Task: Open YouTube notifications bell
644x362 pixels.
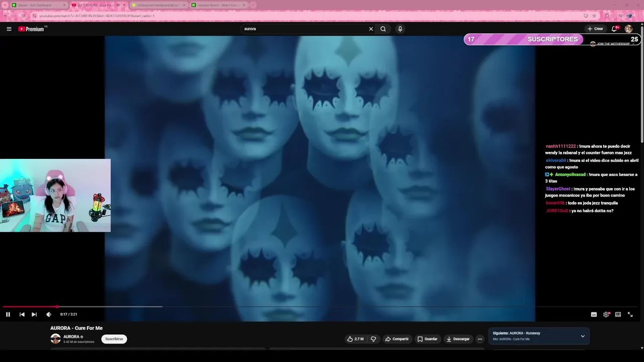Action: point(614,29)
